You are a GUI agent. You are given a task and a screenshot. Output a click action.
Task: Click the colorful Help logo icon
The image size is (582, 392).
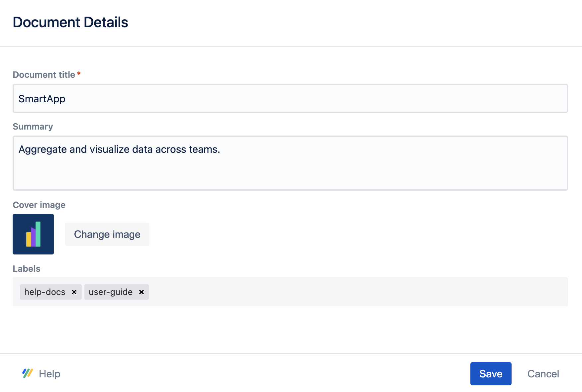click(27, 373)
